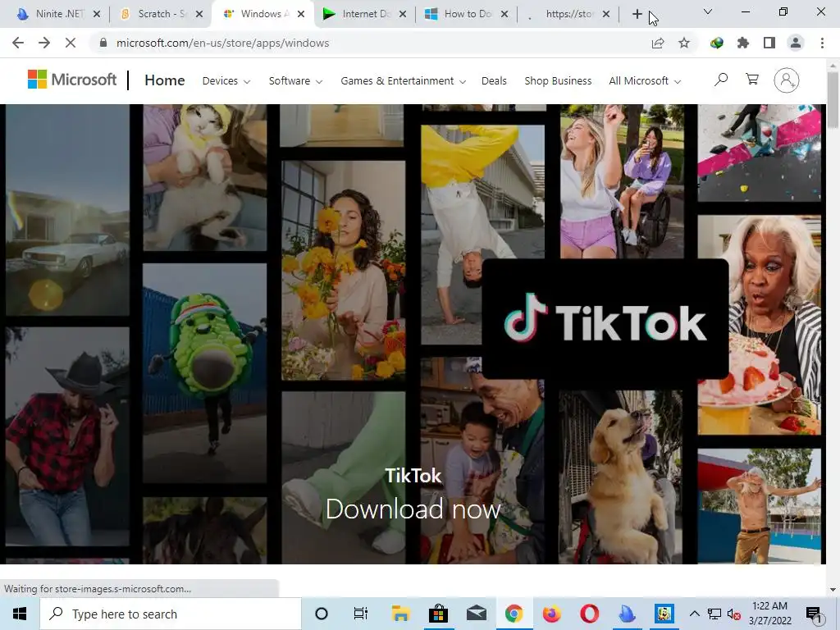Open the Chrome three-dot menu
The height and width of the screenshot is (630, 840).
click(x=822, y=43)
